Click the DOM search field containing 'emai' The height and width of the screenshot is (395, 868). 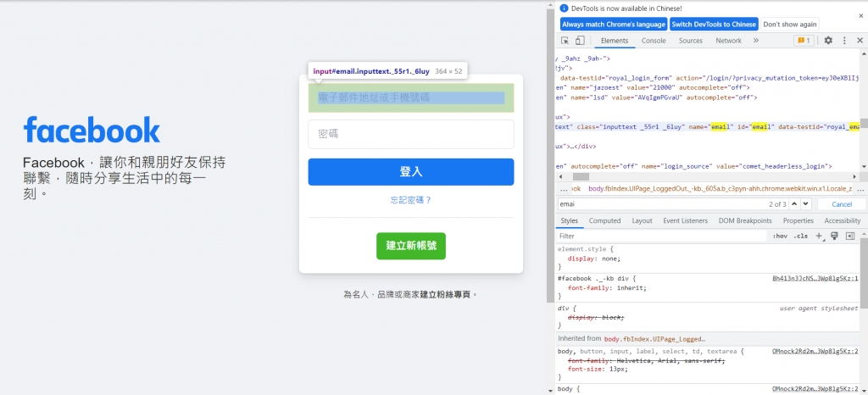(x=662, y=204)
